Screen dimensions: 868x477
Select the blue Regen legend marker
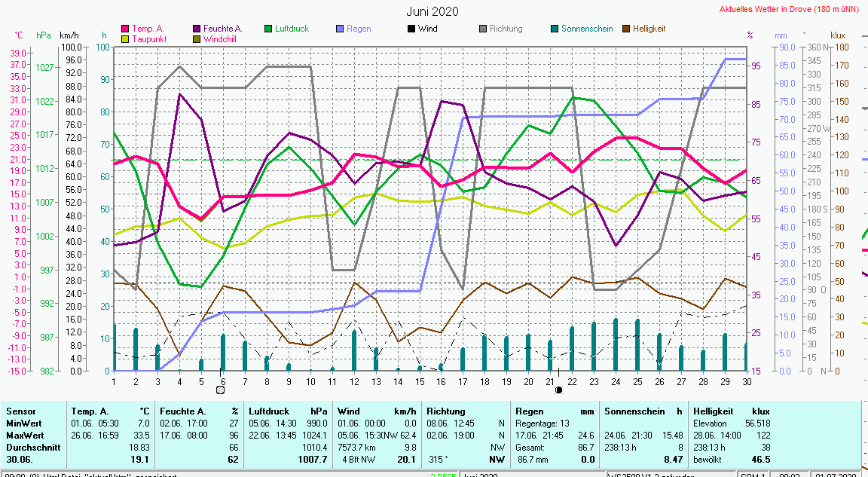(341, 29)
